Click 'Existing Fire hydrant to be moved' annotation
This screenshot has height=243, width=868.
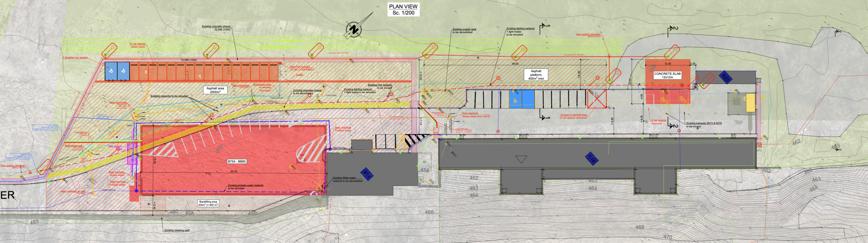tap(380, 86)
